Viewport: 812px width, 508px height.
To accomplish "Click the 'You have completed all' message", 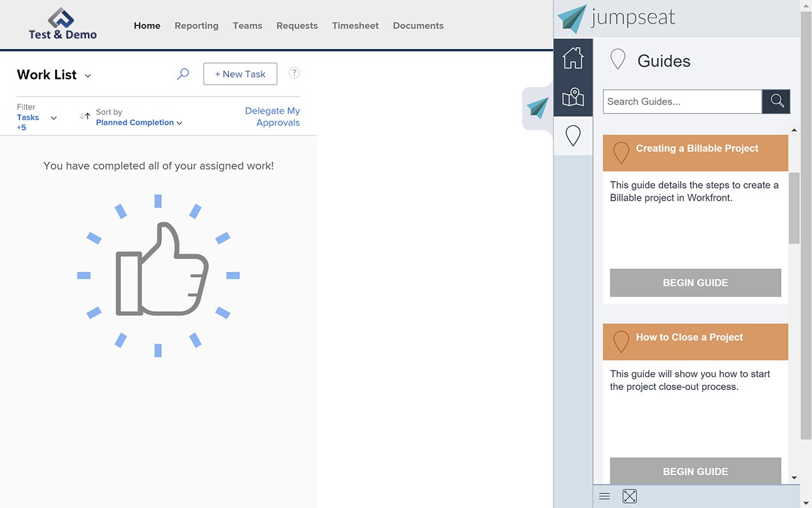I will (x=159, y=166).
